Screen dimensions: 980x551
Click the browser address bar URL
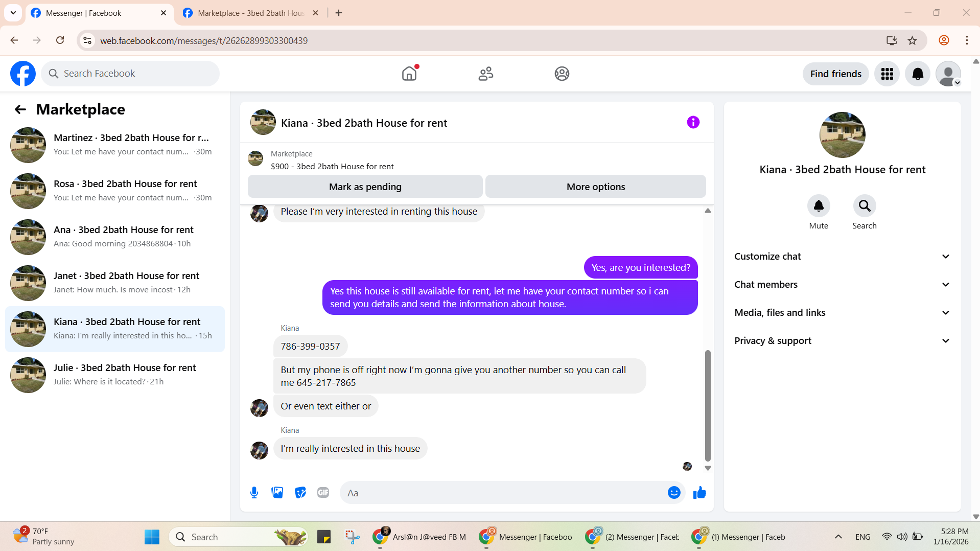204,41
